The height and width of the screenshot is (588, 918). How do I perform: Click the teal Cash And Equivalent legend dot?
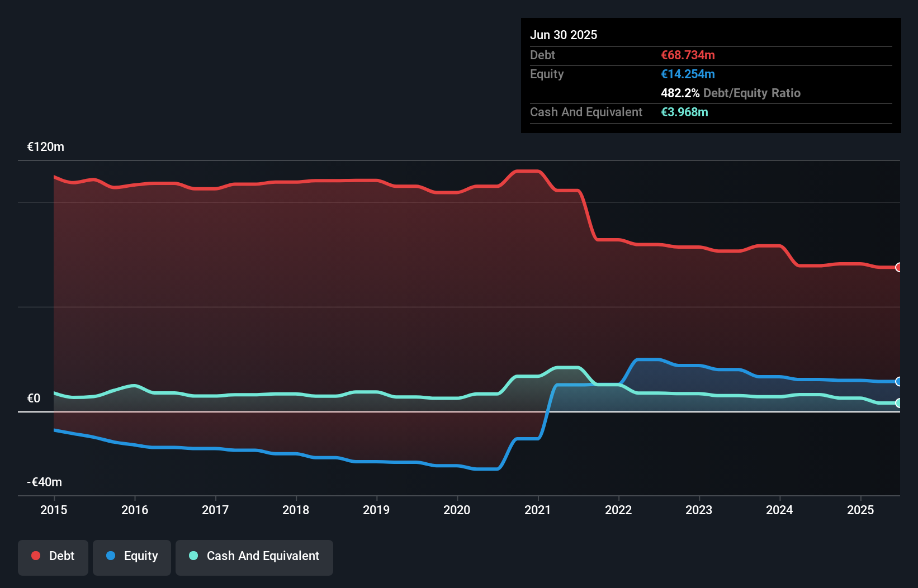193,556
